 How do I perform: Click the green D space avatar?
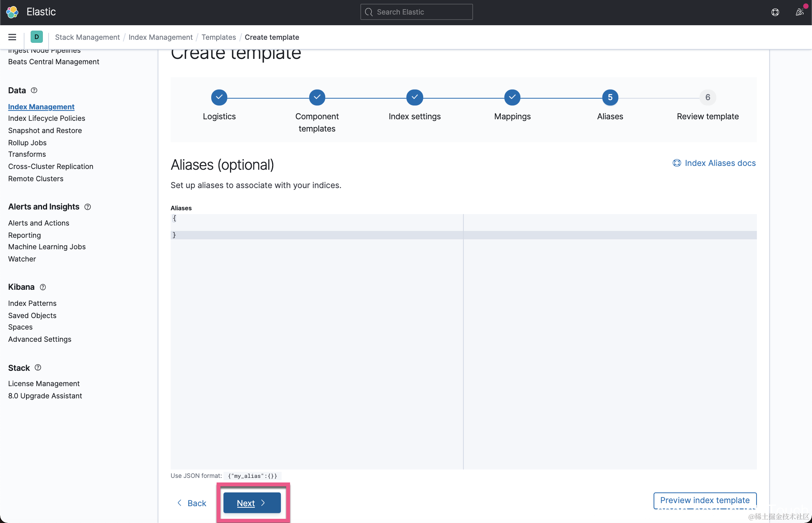tap(36, 37)
